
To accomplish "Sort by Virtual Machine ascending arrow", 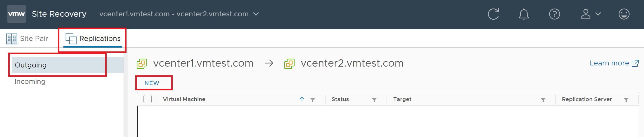I will click(302, 99).
